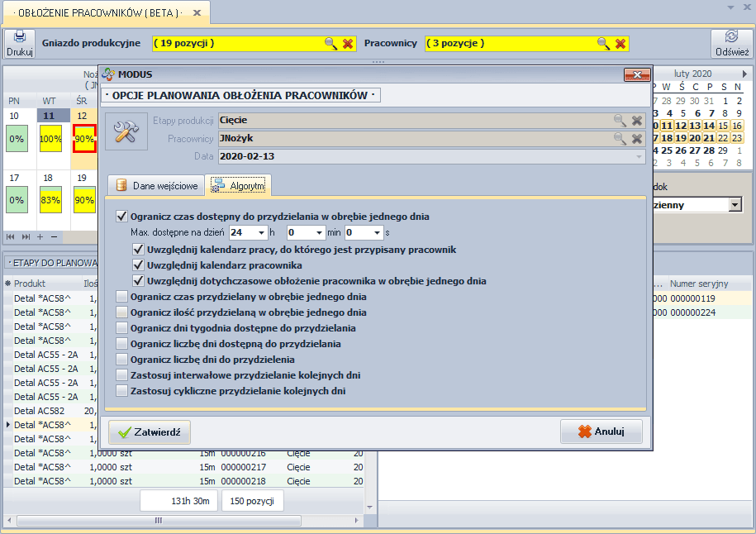
Task: Confirm settings with Zatwierdź button
Action: click(x=150, y=431)
